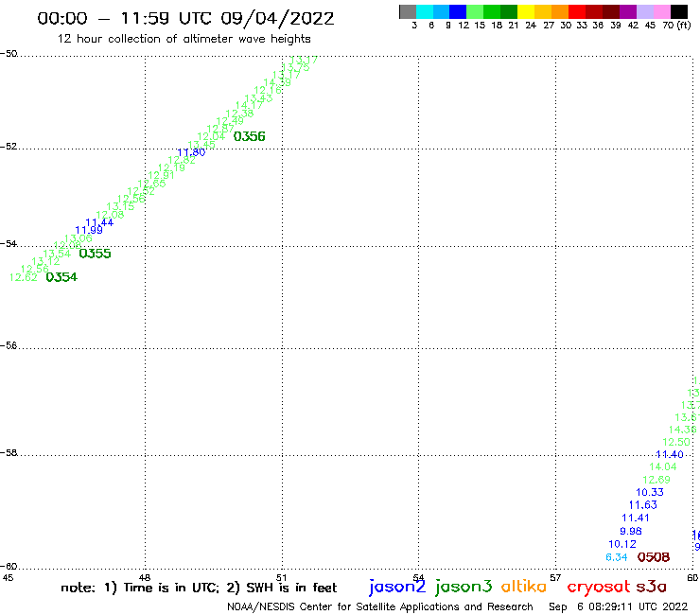
Task: Select the blue wave height value 11.44
Action: [x=99, y=222]
